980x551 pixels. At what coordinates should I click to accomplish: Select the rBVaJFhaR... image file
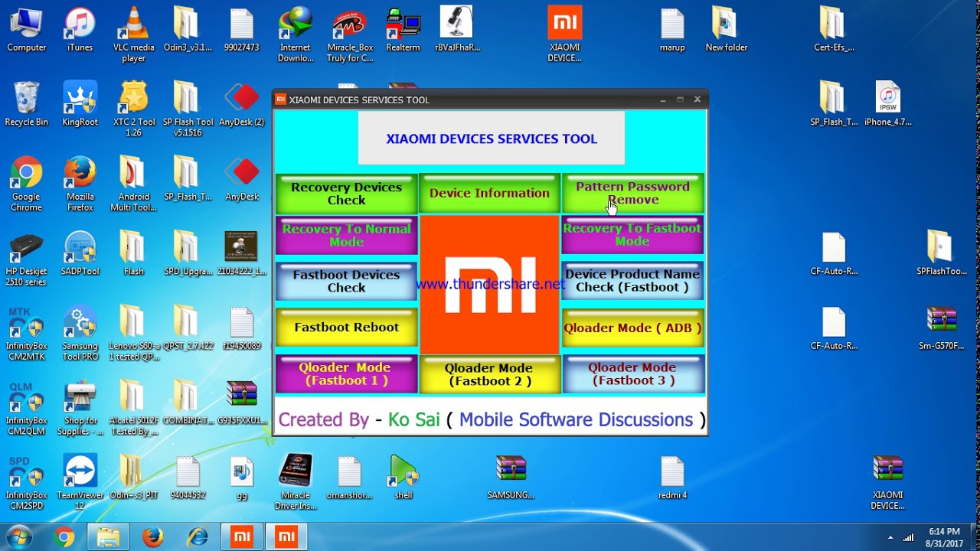coord(457,31)
